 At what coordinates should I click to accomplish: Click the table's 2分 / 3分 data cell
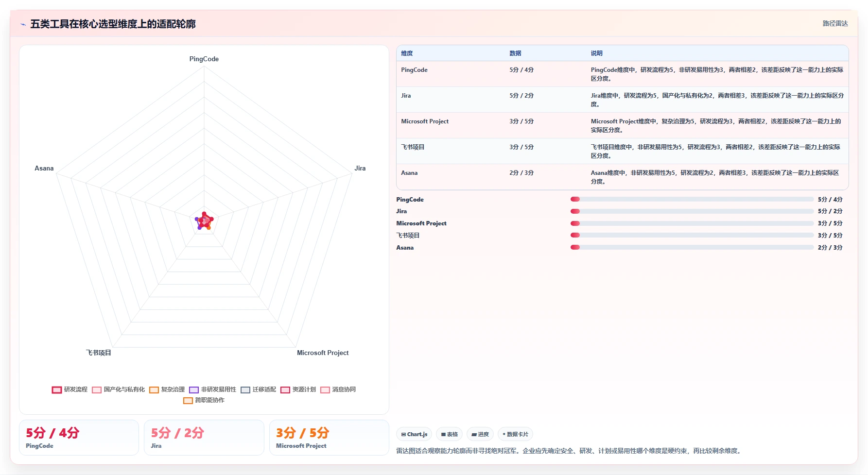coord(521,173)
